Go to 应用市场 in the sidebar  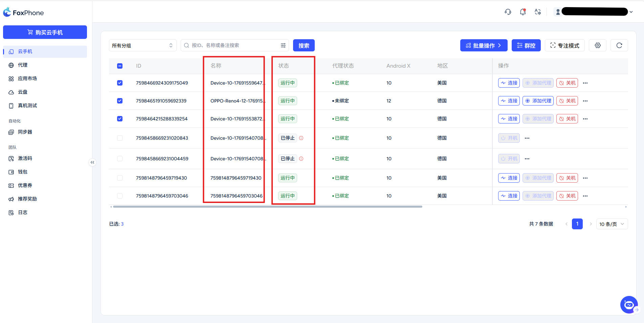click(x=27, y=78)
